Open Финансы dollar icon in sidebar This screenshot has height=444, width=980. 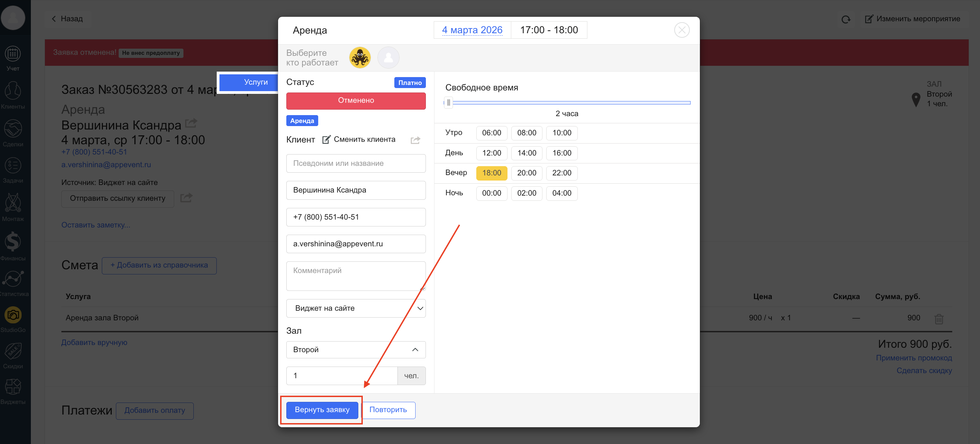[13, 243]
